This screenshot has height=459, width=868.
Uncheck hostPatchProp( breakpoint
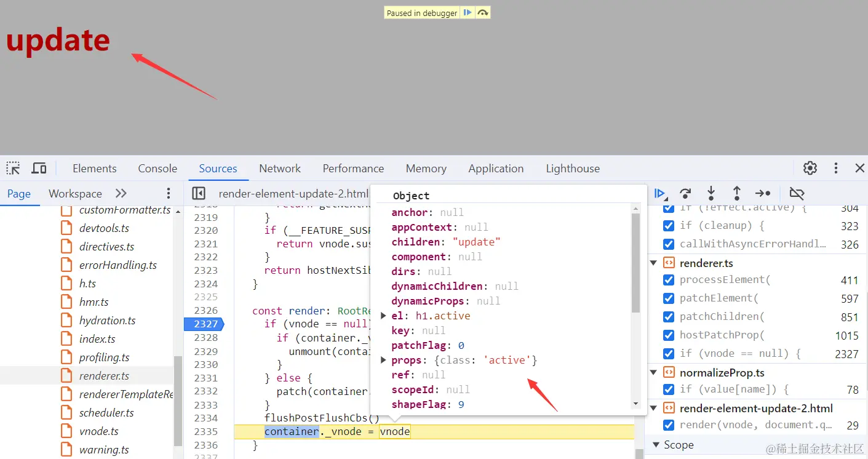(x=669, y=335)
